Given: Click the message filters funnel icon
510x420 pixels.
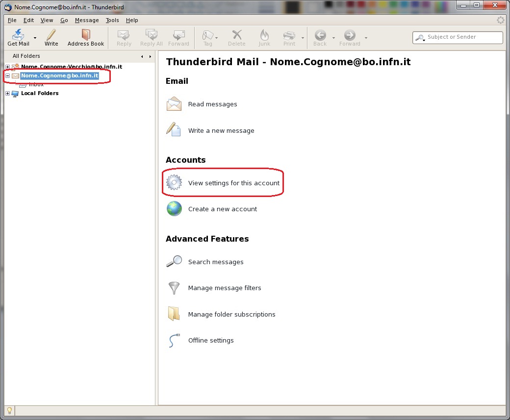Looking at the screenshot, I should tap(174, 288).
